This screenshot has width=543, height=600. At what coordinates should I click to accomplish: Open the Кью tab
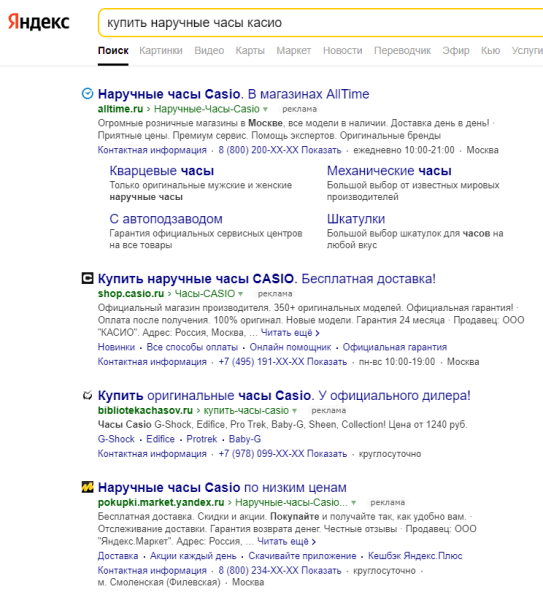[x=491, y=51]
